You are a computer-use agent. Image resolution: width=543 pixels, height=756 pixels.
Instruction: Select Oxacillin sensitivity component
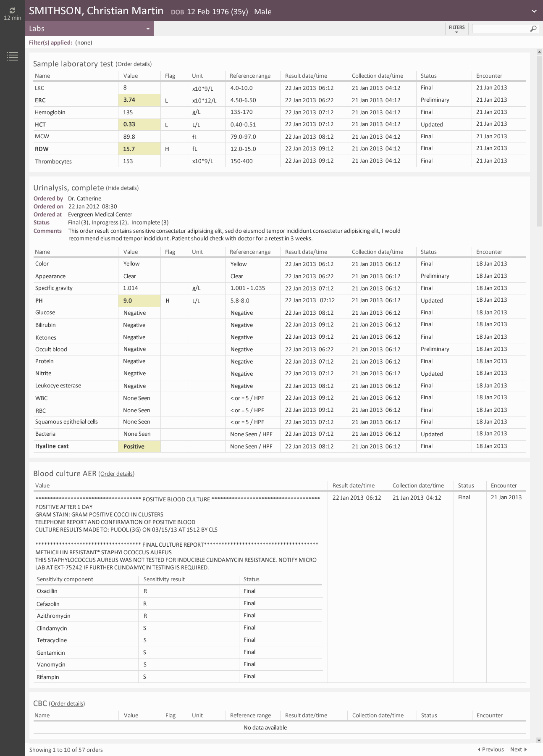coord(47,591)
